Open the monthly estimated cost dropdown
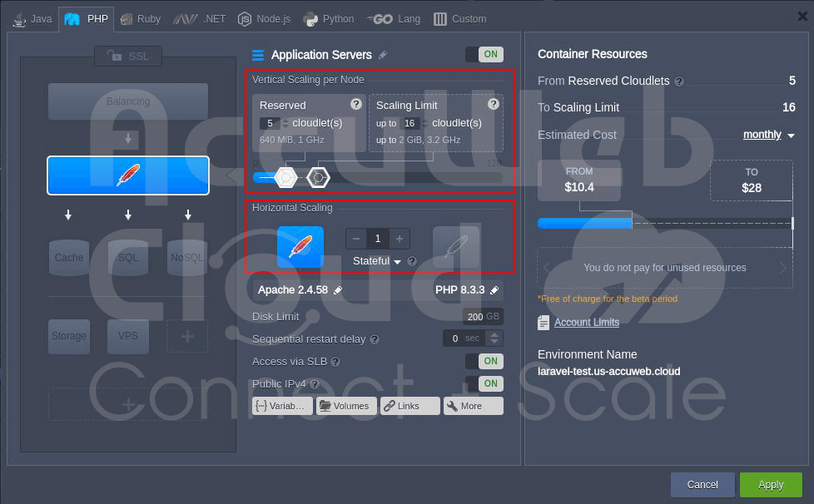 click(x=768, y=135)
